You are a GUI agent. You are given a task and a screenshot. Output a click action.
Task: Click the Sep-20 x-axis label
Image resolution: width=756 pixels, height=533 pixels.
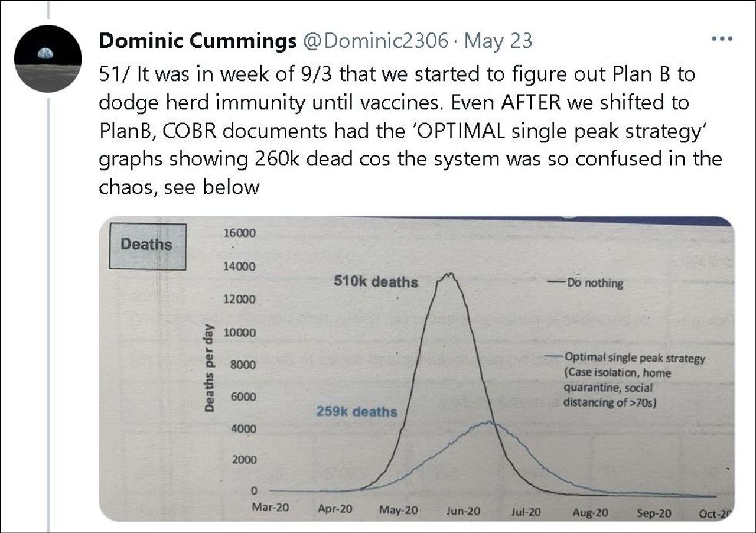[x=654, y=513]
